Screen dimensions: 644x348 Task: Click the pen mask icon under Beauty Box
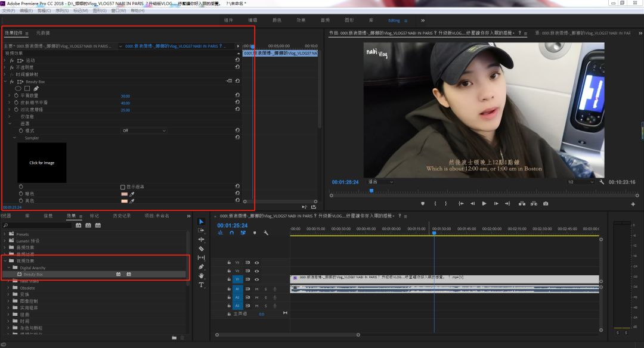pos(36,89)
